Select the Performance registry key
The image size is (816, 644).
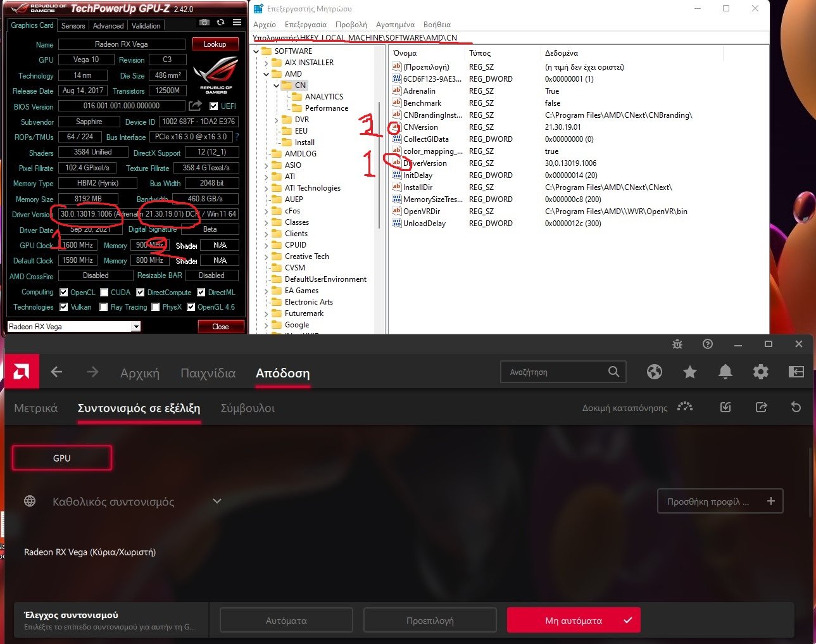[x=327, y=108]
